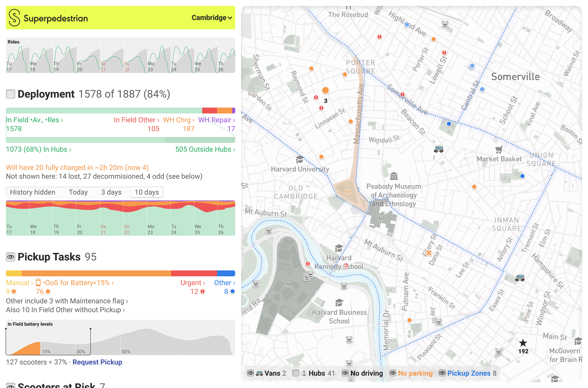Screen dimensions: 588x388
Task: Expand WH Repair list
Action: click(x=217, y=120)
